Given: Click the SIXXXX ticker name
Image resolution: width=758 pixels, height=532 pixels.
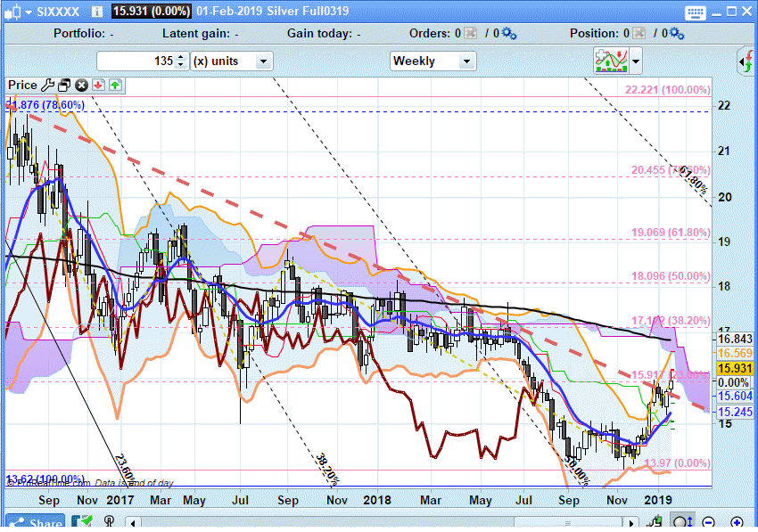Looking at the screenshot, I should (58, 12).
